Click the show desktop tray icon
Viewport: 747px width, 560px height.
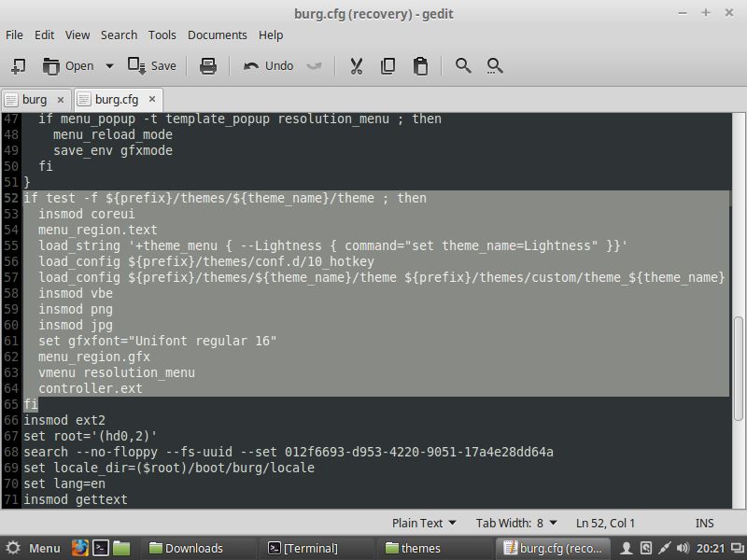pyautogui.click(x=738, y=548)
